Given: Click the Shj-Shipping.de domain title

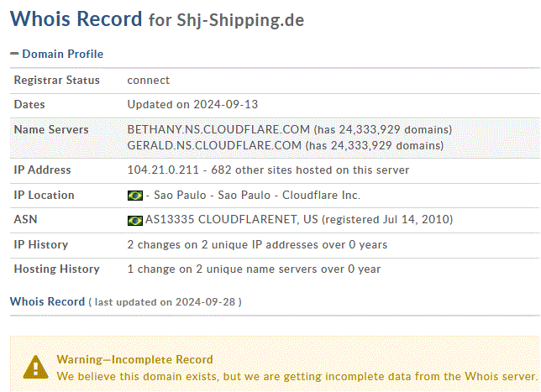Looking at the screenshot, I should (x=240, y=20).
